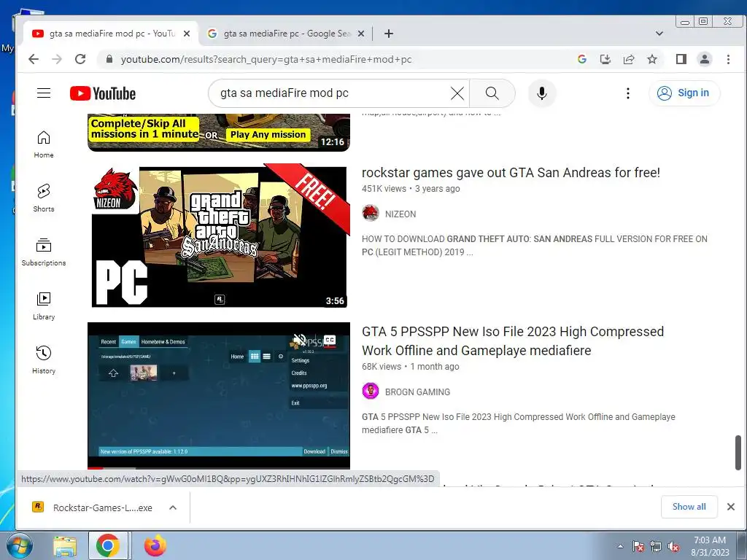Screen dimensions: 747x560
Task: Visit the BROGN GAMING channel name
Action: [x=417, y=392]
